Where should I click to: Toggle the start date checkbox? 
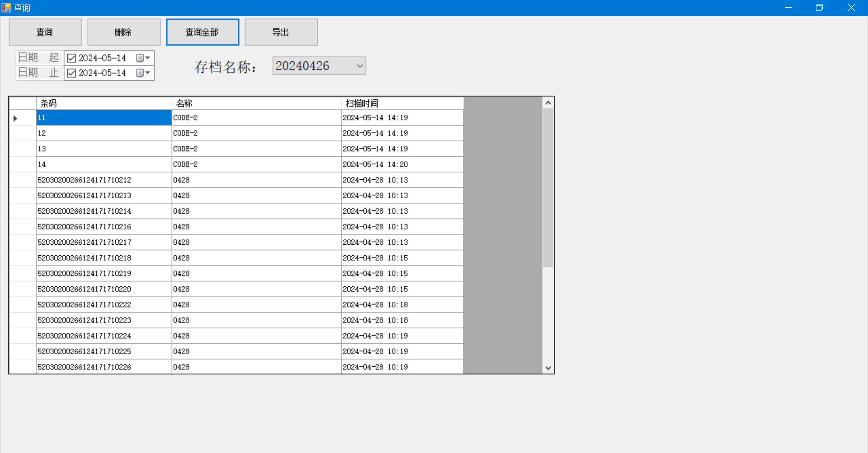(71, 58)
